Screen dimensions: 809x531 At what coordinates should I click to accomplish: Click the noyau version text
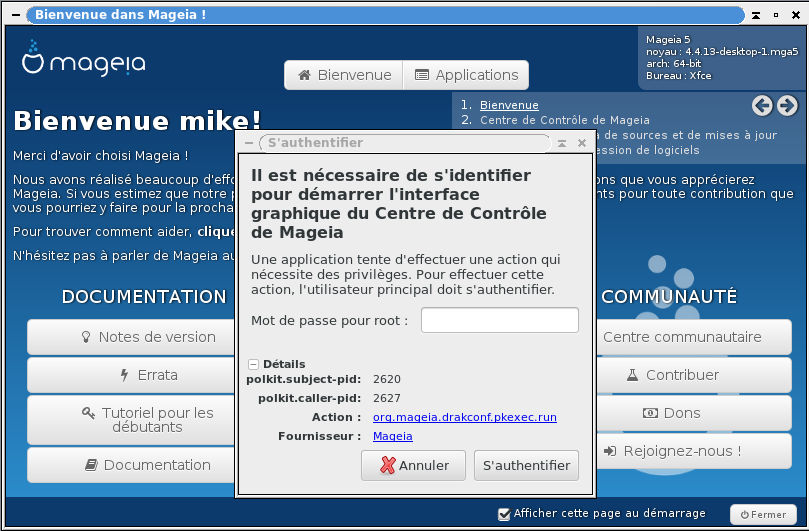[x=722, y=52]
